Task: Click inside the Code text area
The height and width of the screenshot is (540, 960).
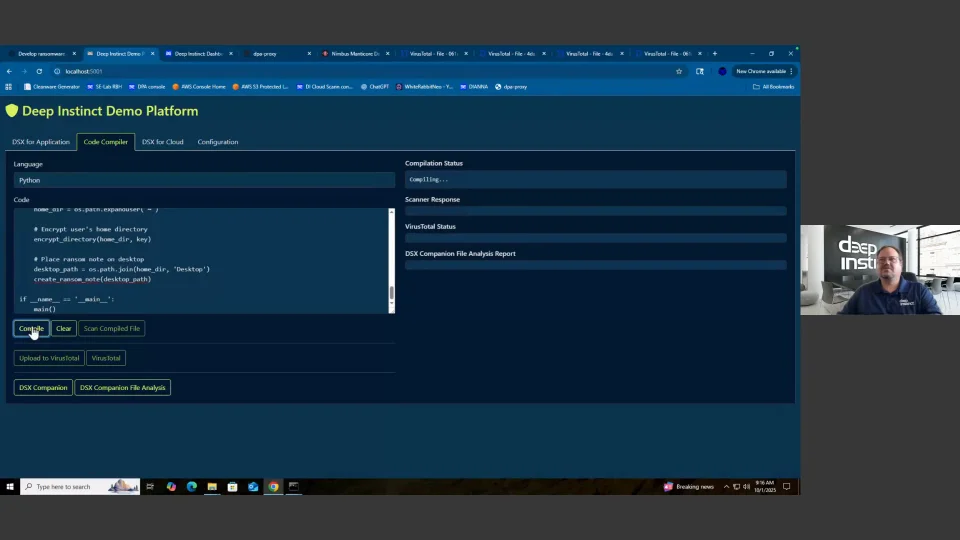Action: click(x=201, y=261)
